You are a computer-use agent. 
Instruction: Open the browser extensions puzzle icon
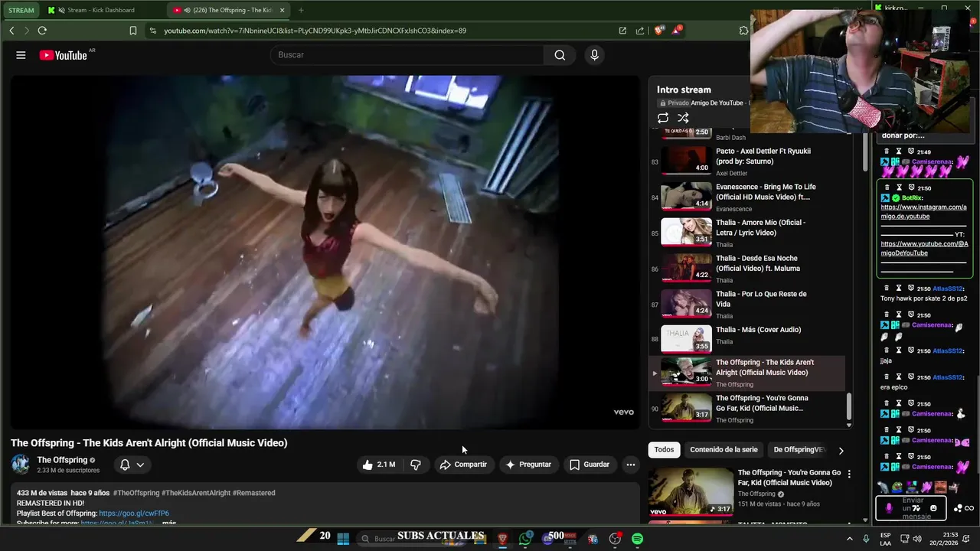[x=743, y=31]
